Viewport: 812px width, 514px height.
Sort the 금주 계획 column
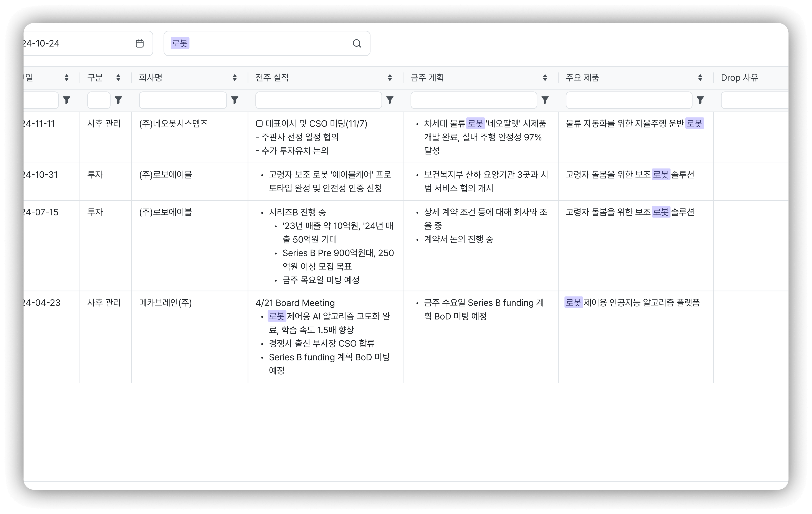(545, 78)
